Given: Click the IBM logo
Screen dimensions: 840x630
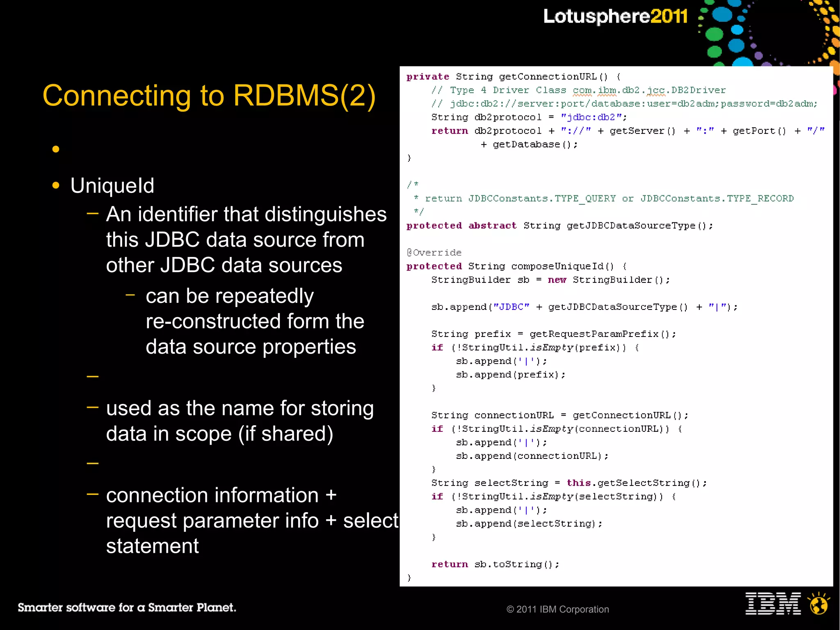Looking at the screenshot, I should pos(773,603).
